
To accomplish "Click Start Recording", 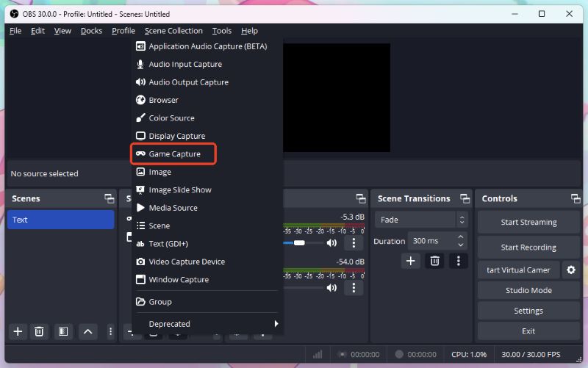I will coord(528,248).
